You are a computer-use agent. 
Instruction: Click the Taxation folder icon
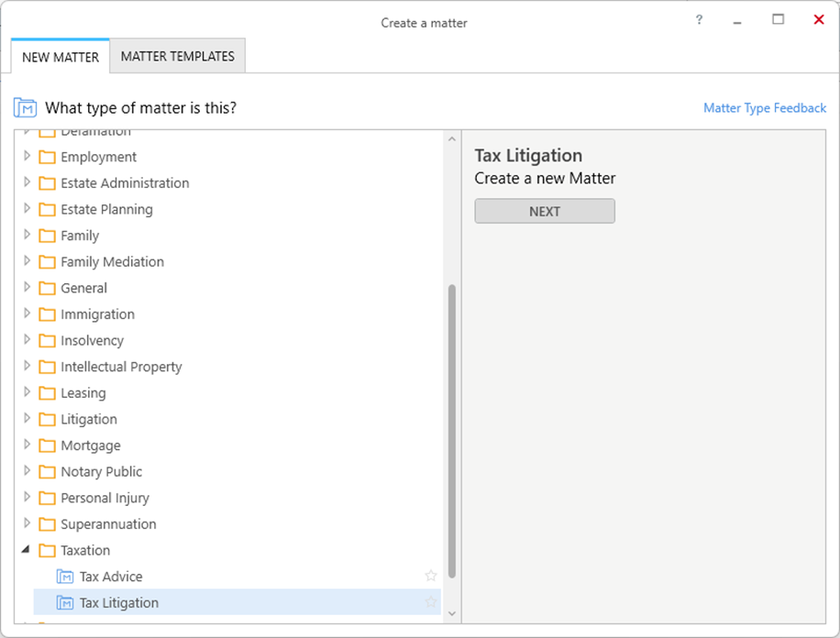47,551
